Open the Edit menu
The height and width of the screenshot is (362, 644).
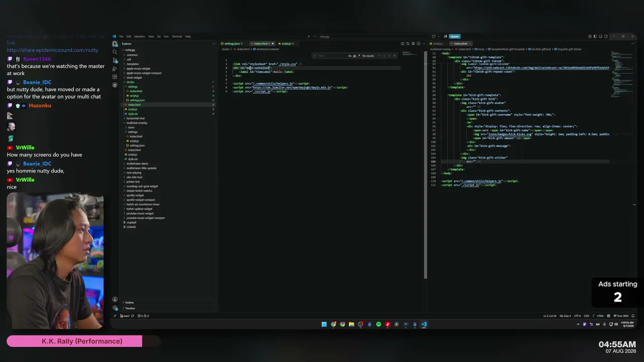(129, 36)
